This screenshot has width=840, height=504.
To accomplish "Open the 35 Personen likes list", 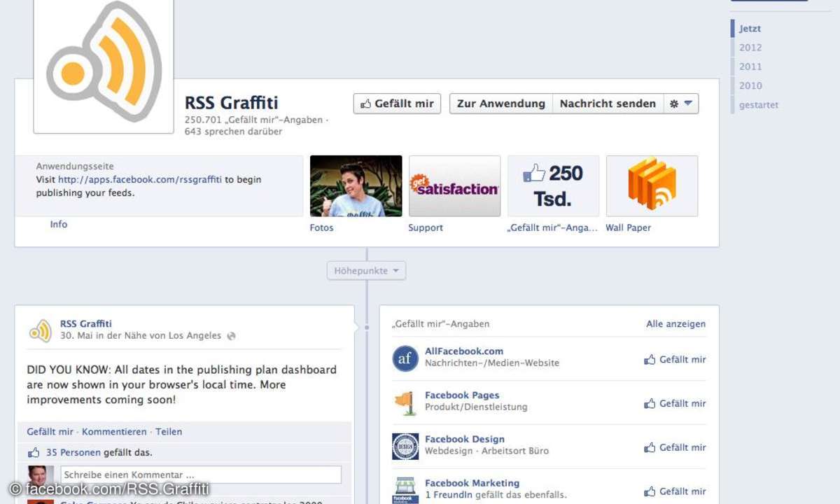I will (x=73, y=453).
